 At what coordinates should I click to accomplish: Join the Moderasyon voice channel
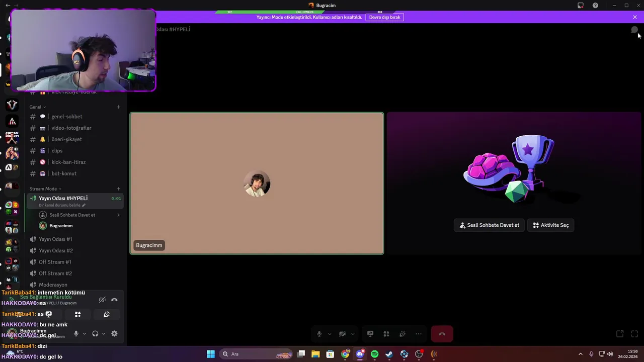click(x=75, y=285)
